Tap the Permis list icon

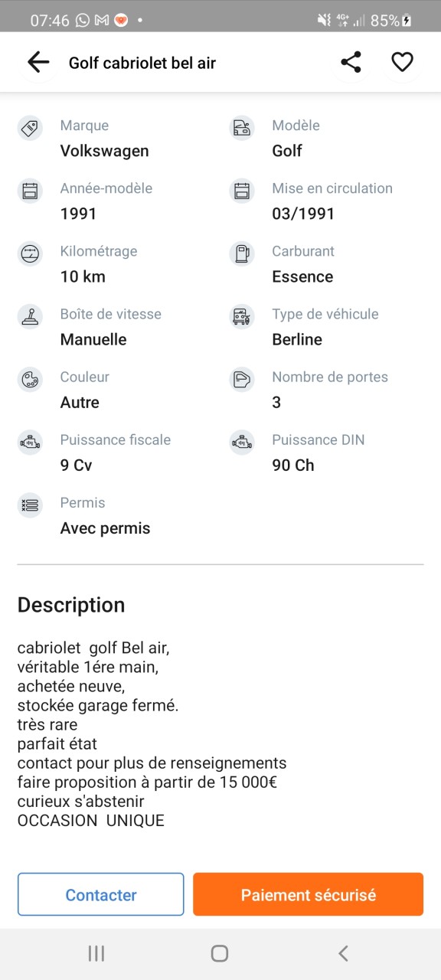coord(30,505)
